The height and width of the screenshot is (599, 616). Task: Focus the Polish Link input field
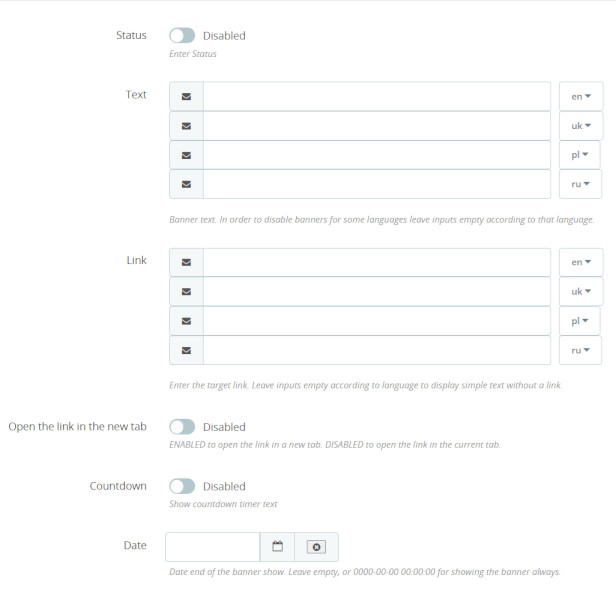[x=377, y=321]
